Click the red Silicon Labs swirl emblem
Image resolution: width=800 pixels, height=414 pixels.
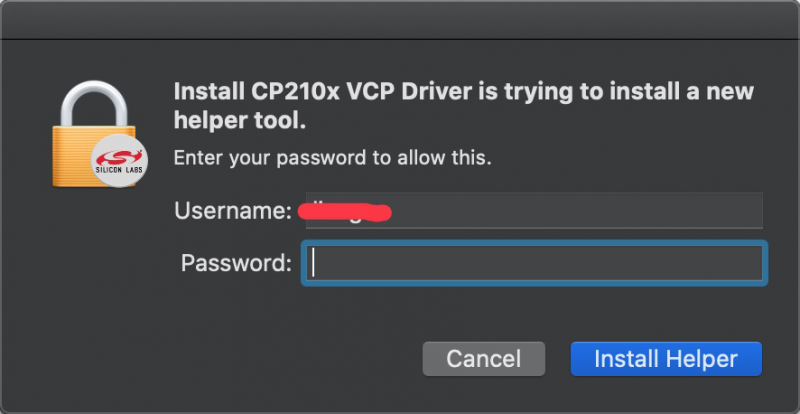(119, 157)
